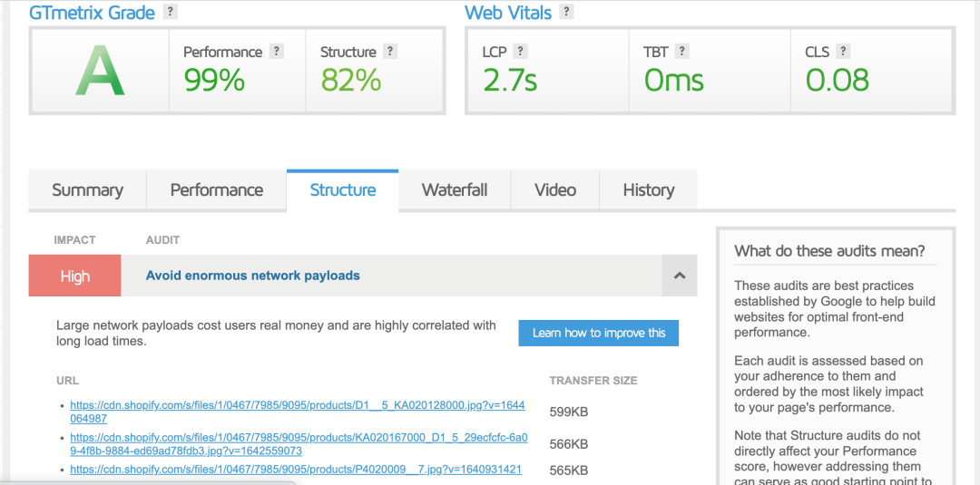Click What do these audits mean heading
980x485 pixels.
(x=829, y=251)
